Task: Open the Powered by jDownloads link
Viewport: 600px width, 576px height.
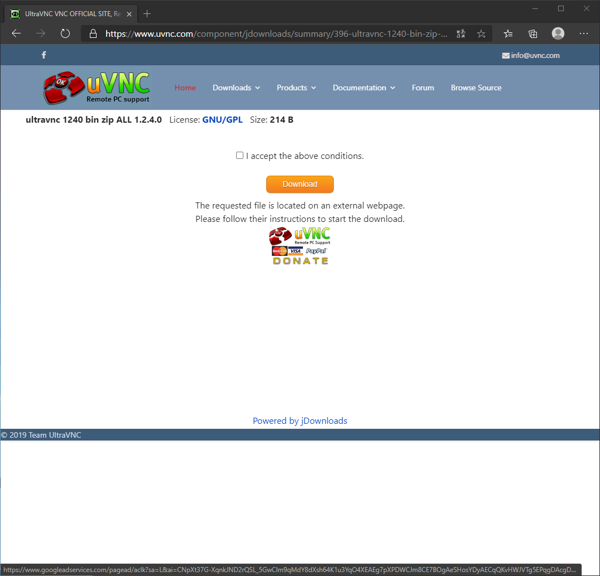Action: click(300, 421)
